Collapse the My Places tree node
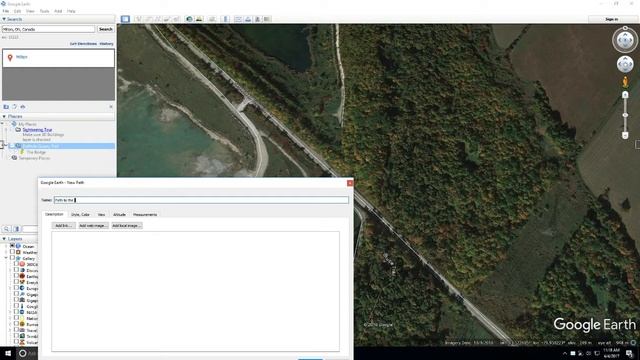The width and height of the screenshot is (640, 360). pos(3,124)
